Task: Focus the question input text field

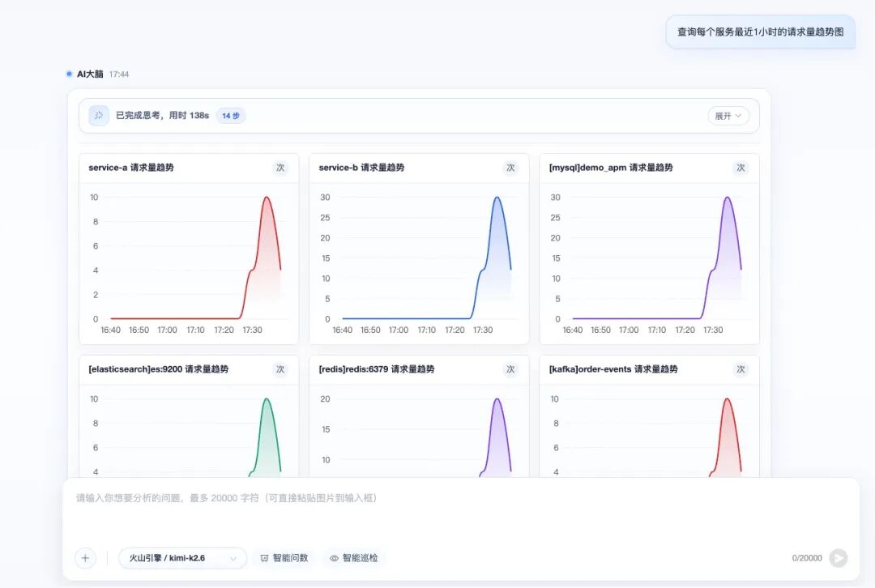Action: pyautogui.click(x=461, y=513)
